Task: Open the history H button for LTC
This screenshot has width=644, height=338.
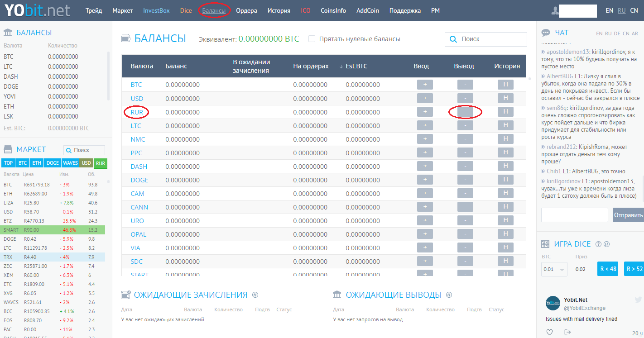Action: point(505,125)
